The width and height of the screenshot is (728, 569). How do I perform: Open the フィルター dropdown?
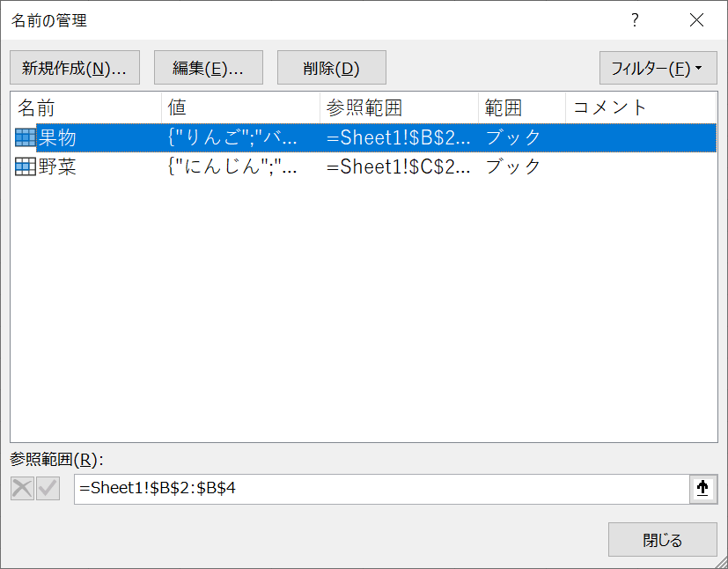click(x=658, y=68)
